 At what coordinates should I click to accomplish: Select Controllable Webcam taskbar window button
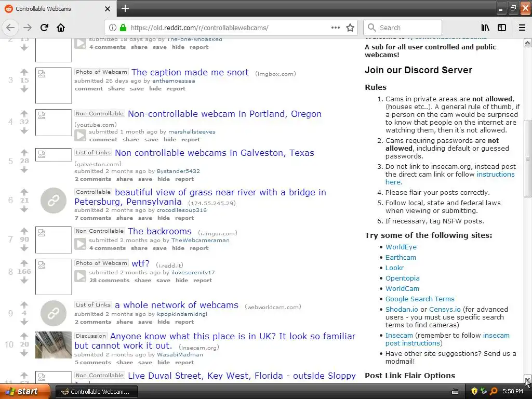tap(96, 392)
